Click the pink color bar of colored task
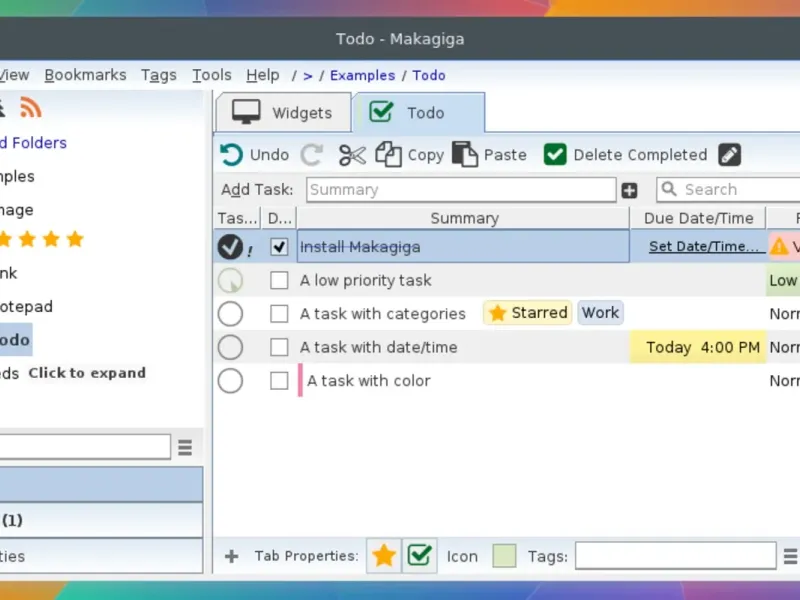The width and height of the screenshot is (800, 600). point(300,380)
